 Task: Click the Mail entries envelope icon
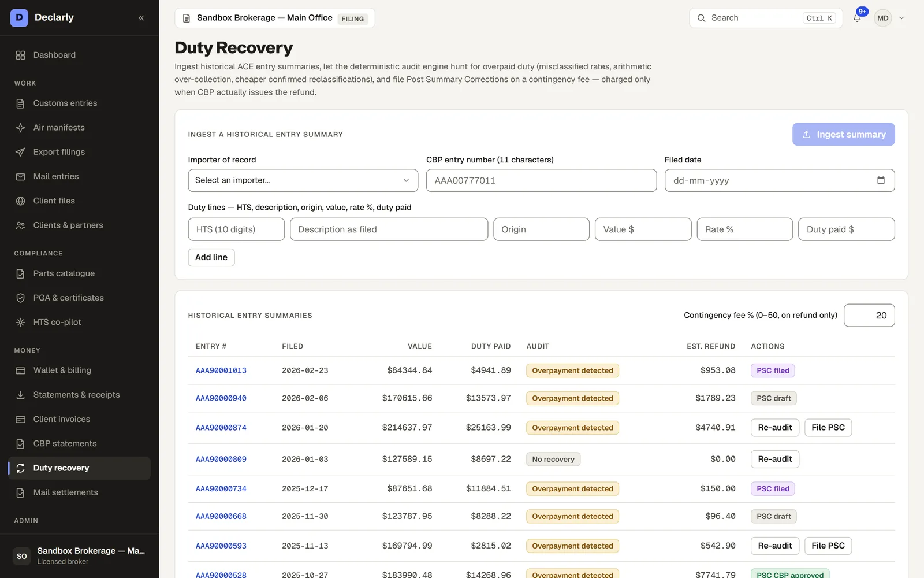[20, 176]
